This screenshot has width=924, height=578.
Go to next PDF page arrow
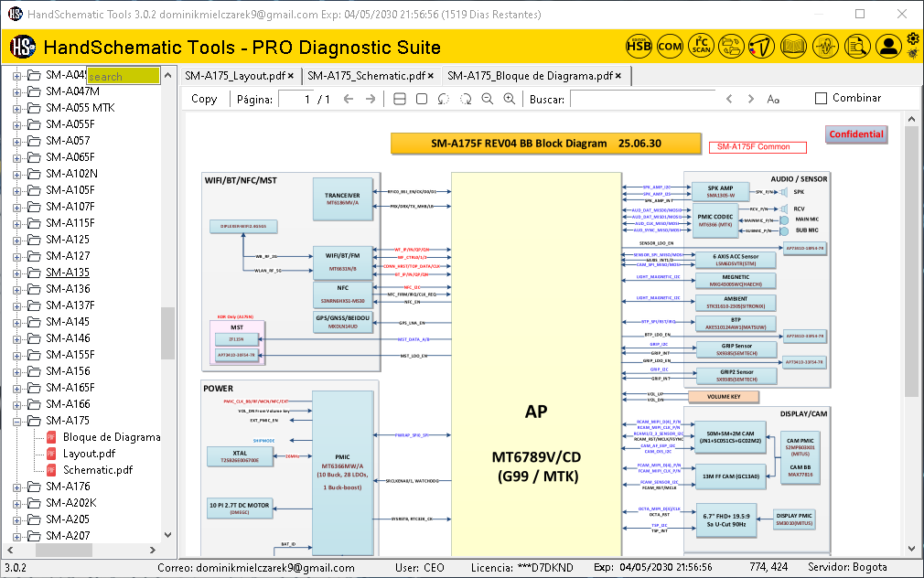[x=371, y=99]
